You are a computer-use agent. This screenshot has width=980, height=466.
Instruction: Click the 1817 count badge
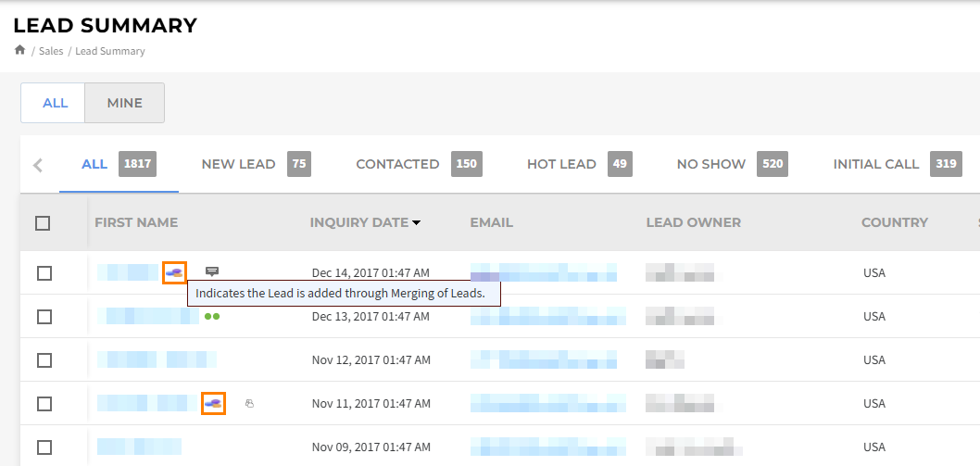tap(137, 164)
